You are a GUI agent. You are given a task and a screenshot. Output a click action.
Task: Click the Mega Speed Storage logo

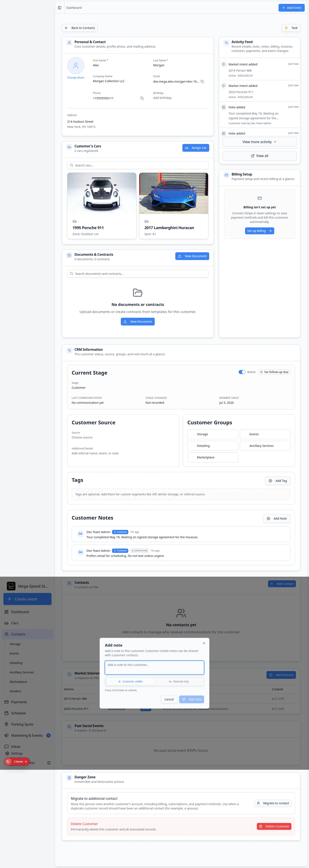tap(11, 586)
